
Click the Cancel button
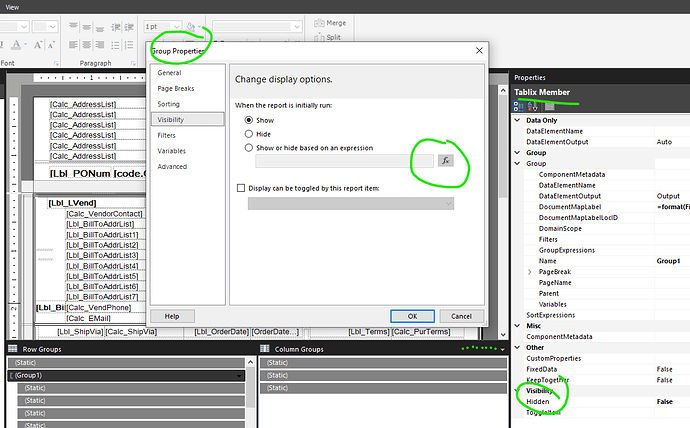[461, 316]
